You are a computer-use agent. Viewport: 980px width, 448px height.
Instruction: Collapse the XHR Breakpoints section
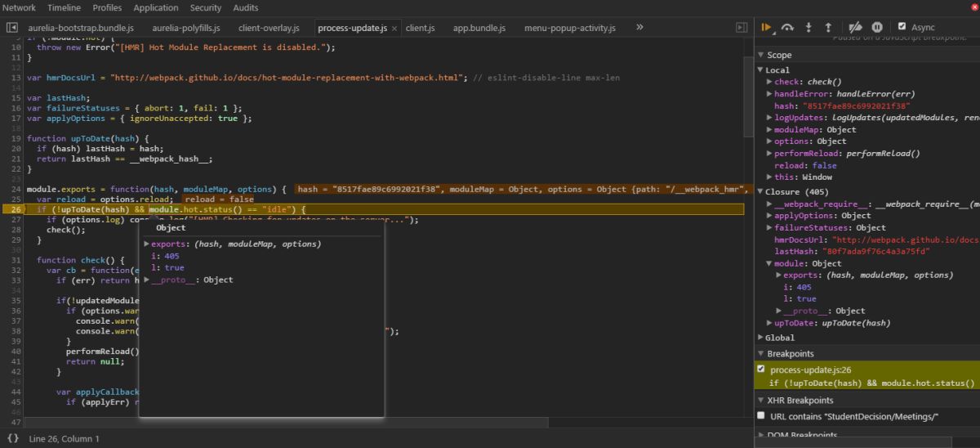coord(761,401)
